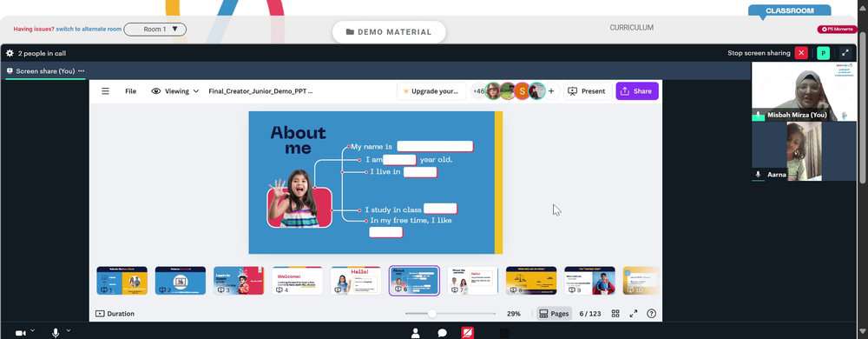Image resolution: width=868 pixels, height=339 pixels.
Task: Expand camera options chevron
Action: pos(32,330)
